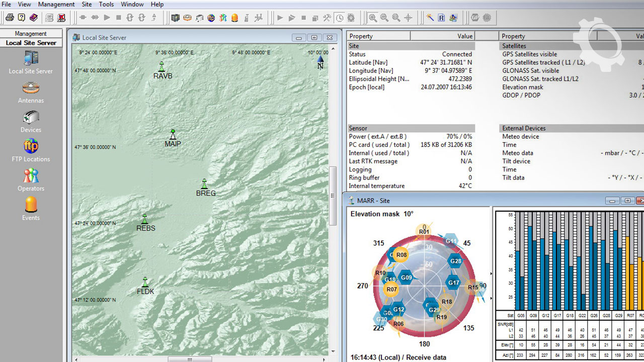Viewport: 644px width, 362px height.
Task: Click the map's vertical scrollbar thumb
Action: pos(332,196)
